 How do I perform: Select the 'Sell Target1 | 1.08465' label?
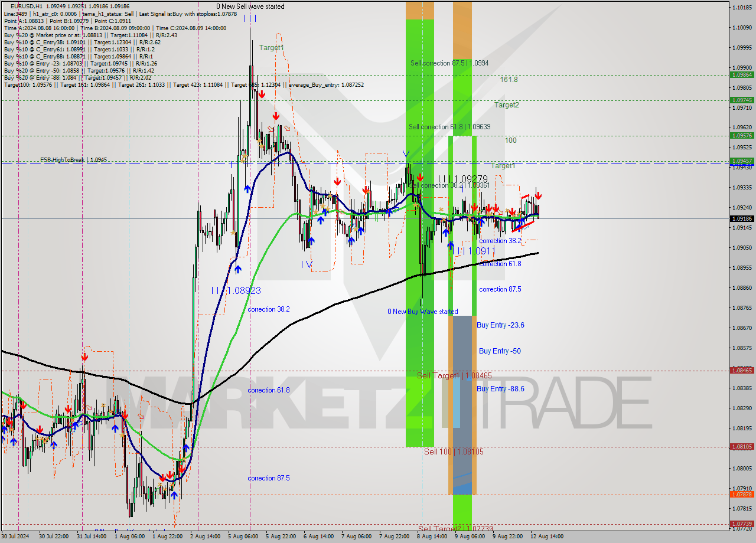(x=454, y=375)
